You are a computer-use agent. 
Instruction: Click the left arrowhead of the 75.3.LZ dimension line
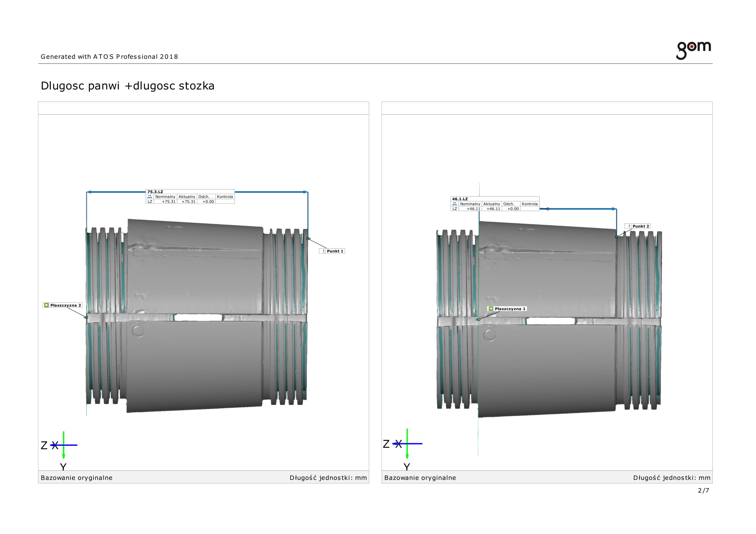89,192
